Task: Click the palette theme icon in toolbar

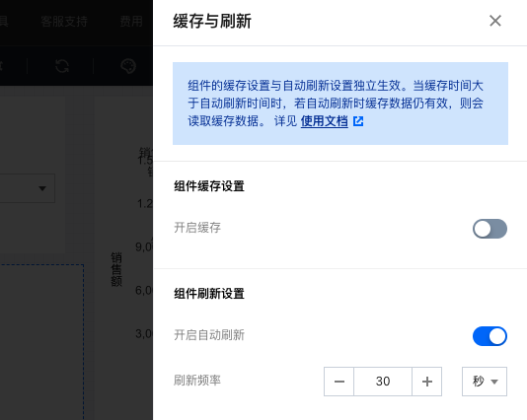Action: pos(128,66)
